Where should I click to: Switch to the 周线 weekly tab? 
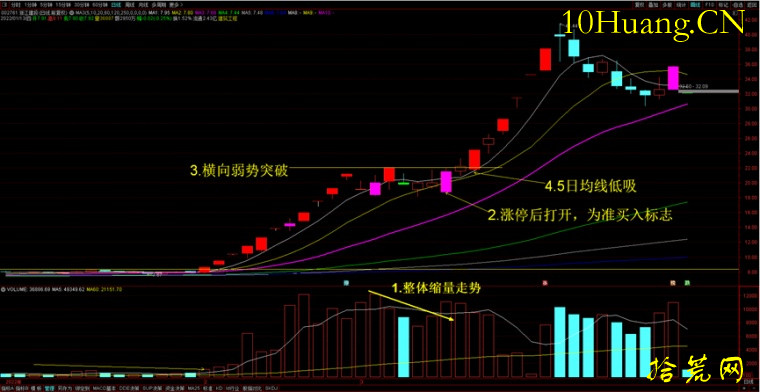pos(131,4)
